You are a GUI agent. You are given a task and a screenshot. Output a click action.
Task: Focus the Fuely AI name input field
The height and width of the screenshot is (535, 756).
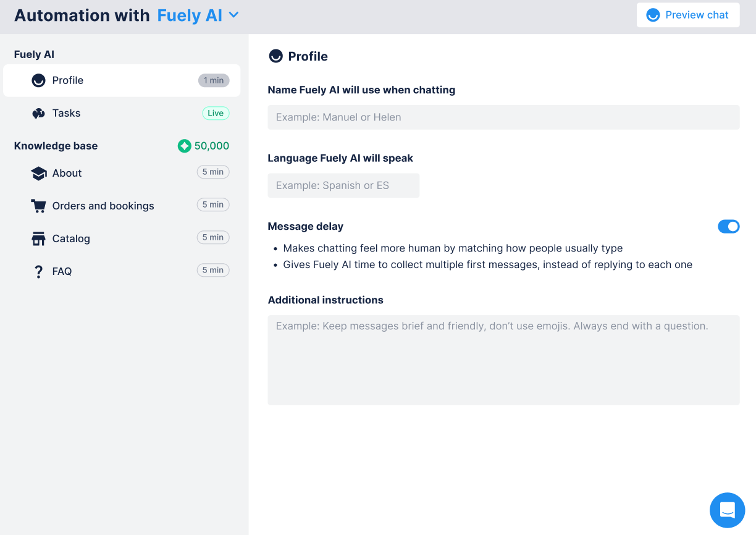pos(503,117)
